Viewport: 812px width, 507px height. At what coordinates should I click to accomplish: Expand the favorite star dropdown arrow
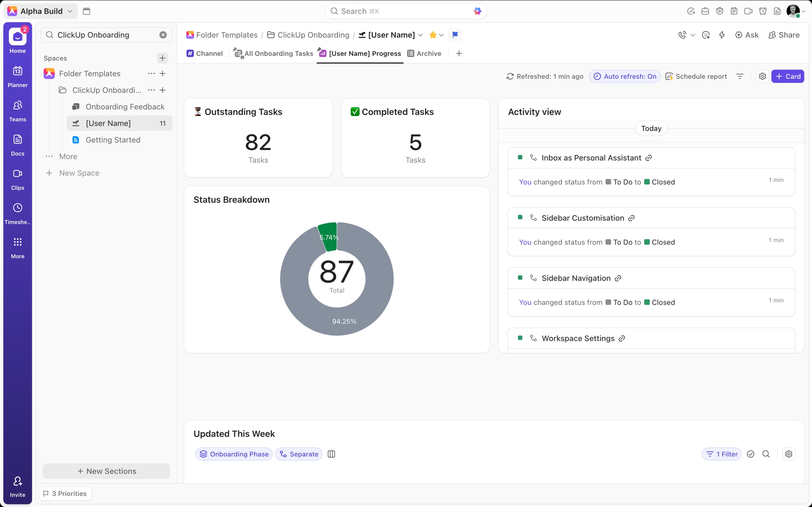[x=442, y=35]
